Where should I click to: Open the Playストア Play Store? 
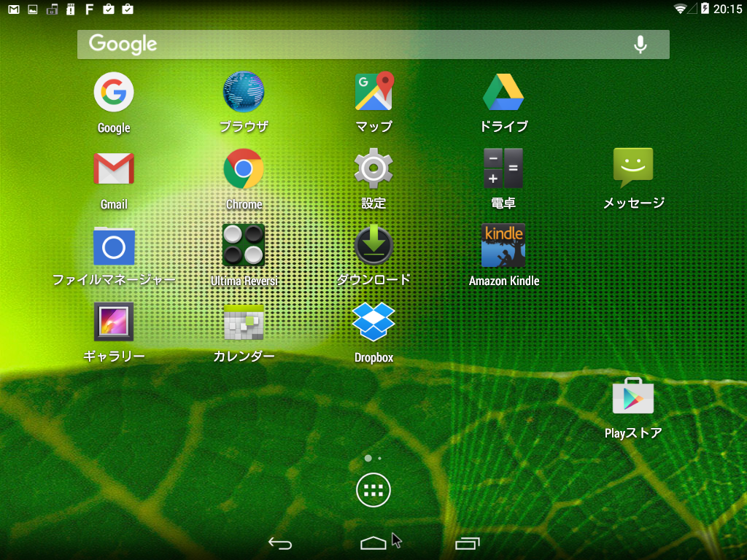point(633,396)
